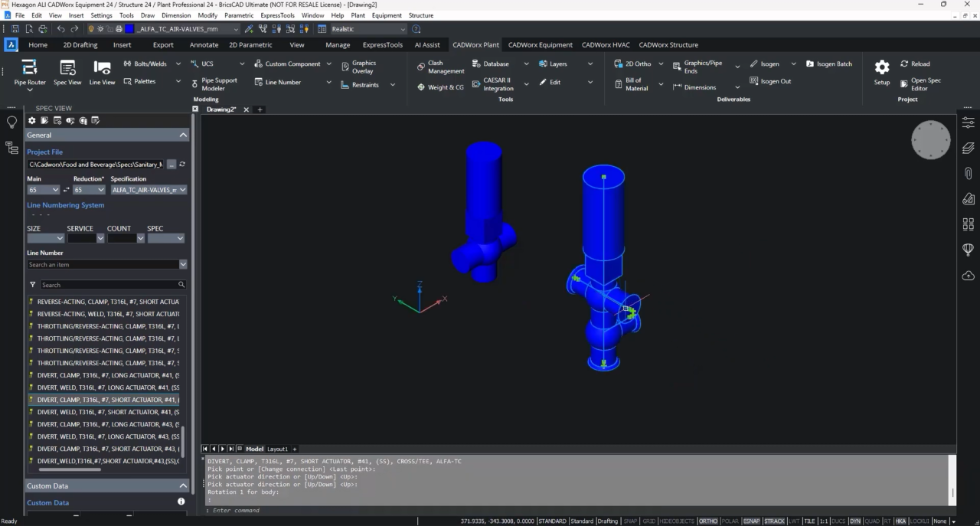Click the project file browse button

pos(171,165)
